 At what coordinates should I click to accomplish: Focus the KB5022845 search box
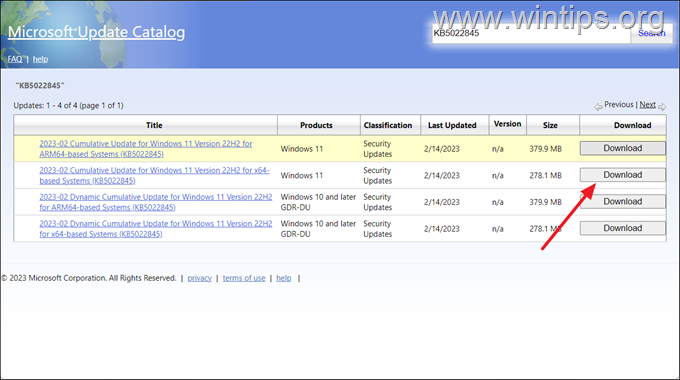[531, 33]
